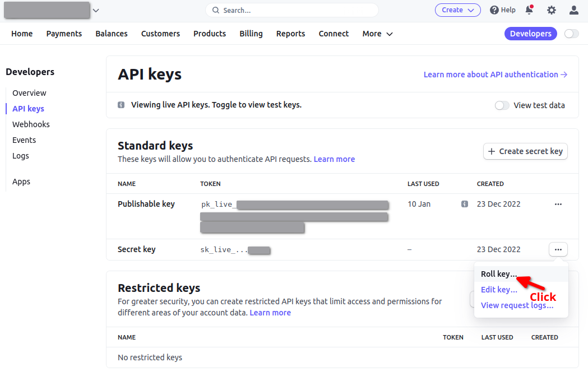Image resolution: width=588 pixels, height=381 pixels.
Task: Open Publishable key's three-dot options menu
Action: [x=558, y=204]
